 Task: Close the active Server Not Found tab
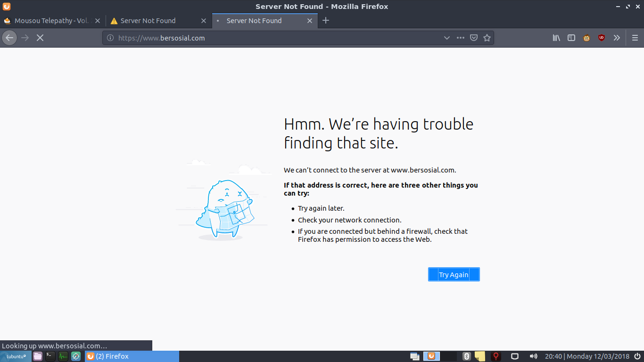click(310, 21)
